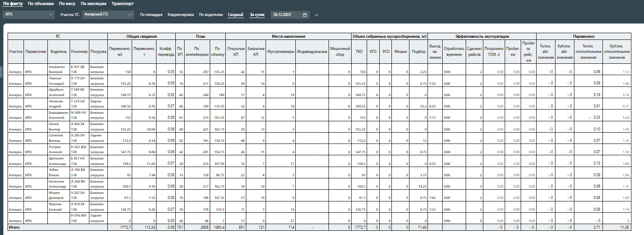Click the Эффективность эксплуатации group header

click(x=482, y=37)
